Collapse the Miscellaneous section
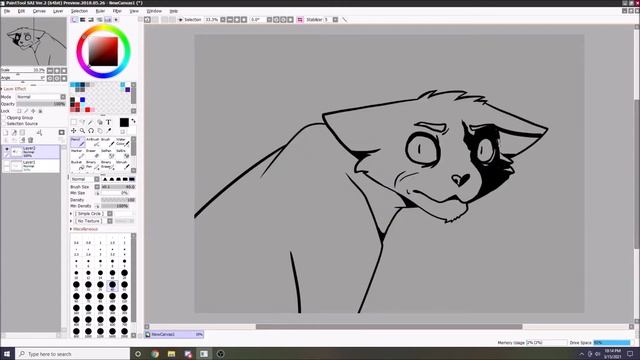This screenshot has width=640, height=360. pyautogui.click(x=71, y=229)
